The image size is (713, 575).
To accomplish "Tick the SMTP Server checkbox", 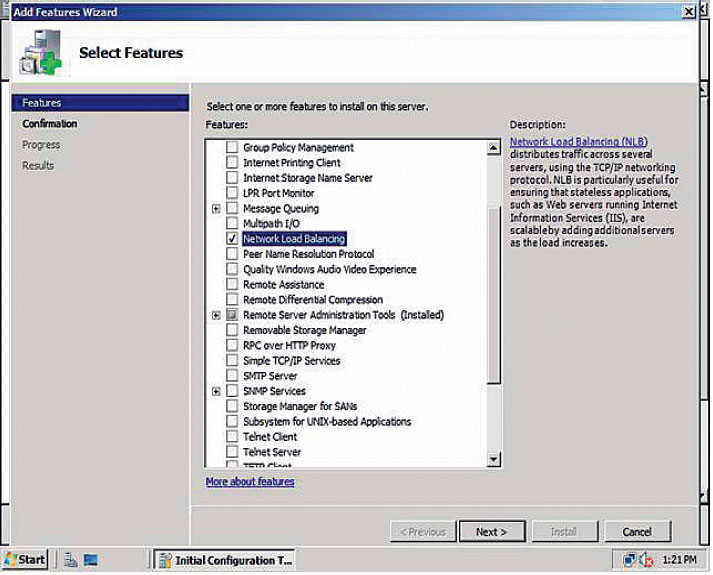I will pos(233,376).
